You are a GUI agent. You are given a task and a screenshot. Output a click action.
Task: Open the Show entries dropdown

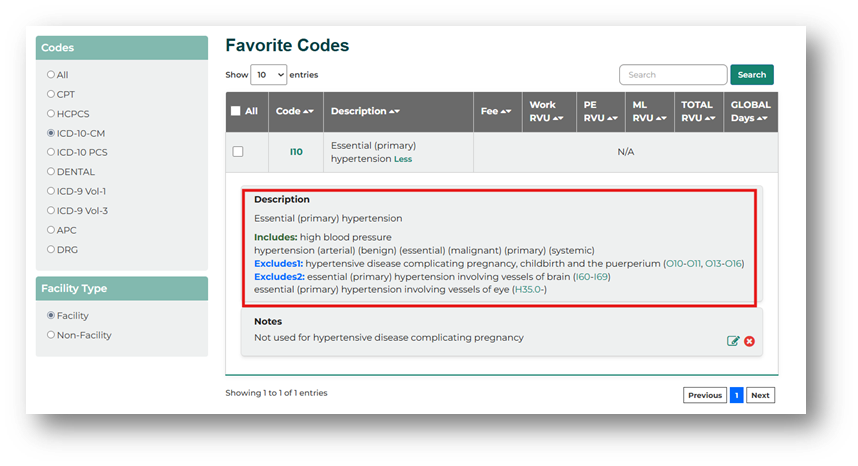268,75
